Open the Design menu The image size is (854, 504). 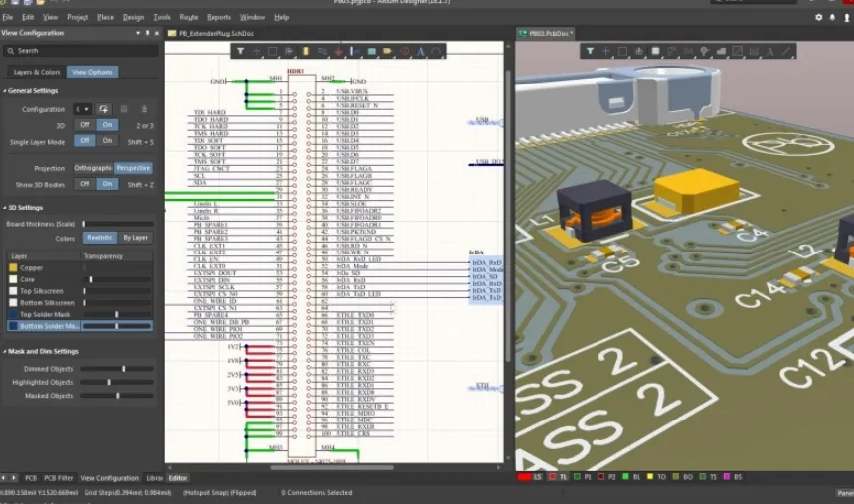133,18
